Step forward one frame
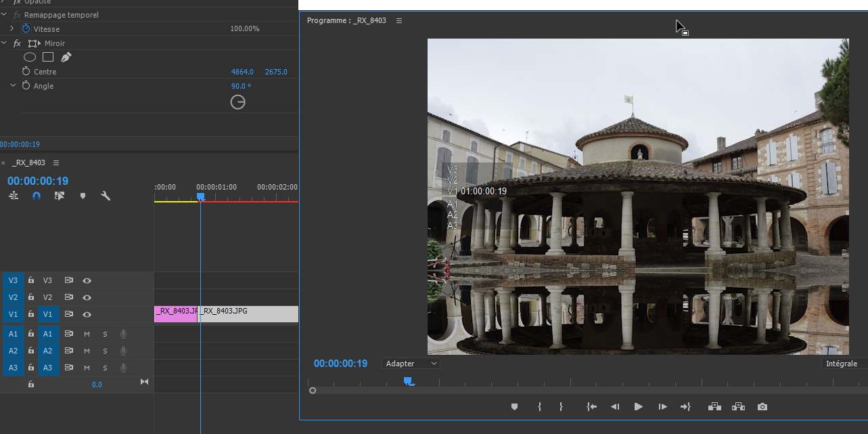Viewport: 868px width, 434px height. (662, 407)
